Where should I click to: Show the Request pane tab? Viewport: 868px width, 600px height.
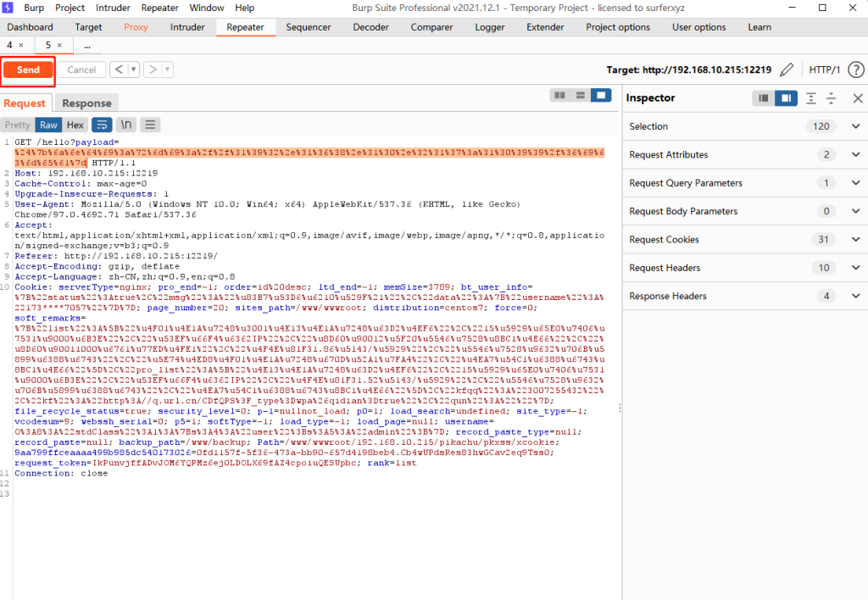click(x=25, y=103)
